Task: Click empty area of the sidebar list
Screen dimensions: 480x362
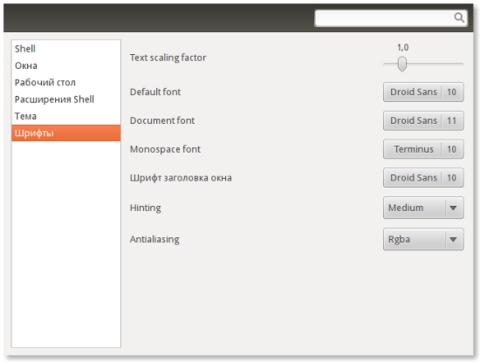Action: point(66,243)
